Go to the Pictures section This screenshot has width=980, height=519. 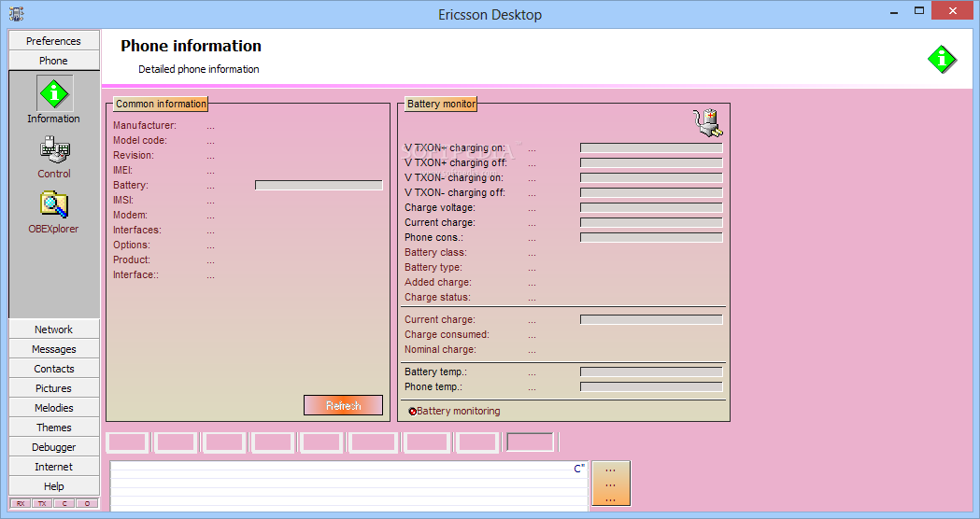[54, 387]
